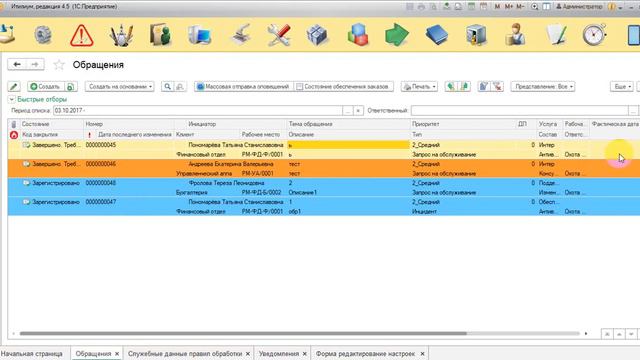Switch to the Уведомления tab
Screen dimensions: 640x360
tap(279, 354)
